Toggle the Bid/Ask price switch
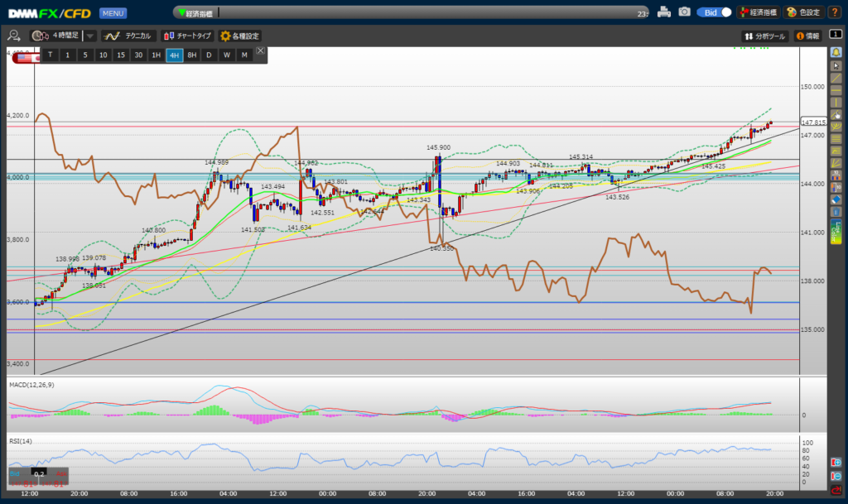Screen dimensions: 848x504 [714, 12]
